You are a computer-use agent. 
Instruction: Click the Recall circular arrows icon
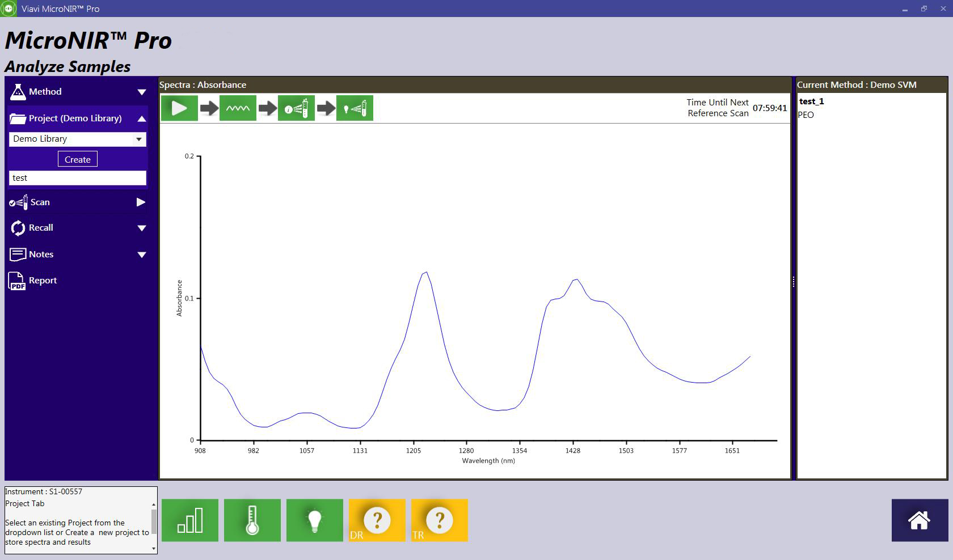[18, 228]
